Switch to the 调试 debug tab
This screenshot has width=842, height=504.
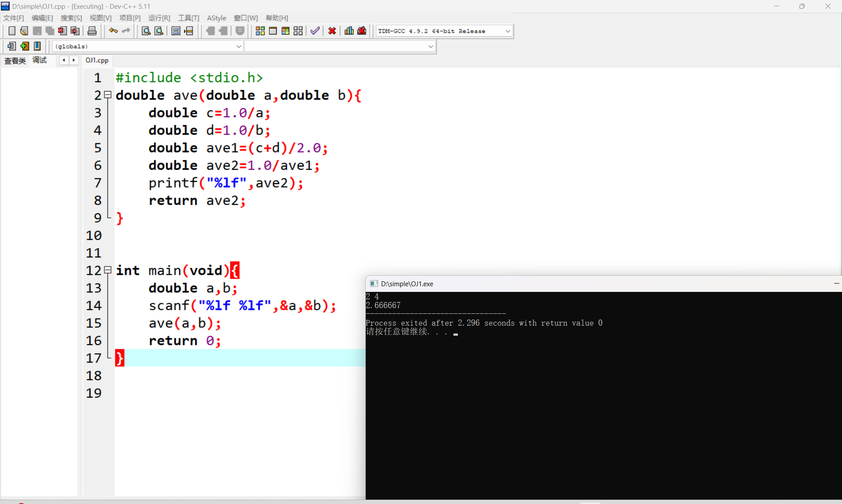39,60
